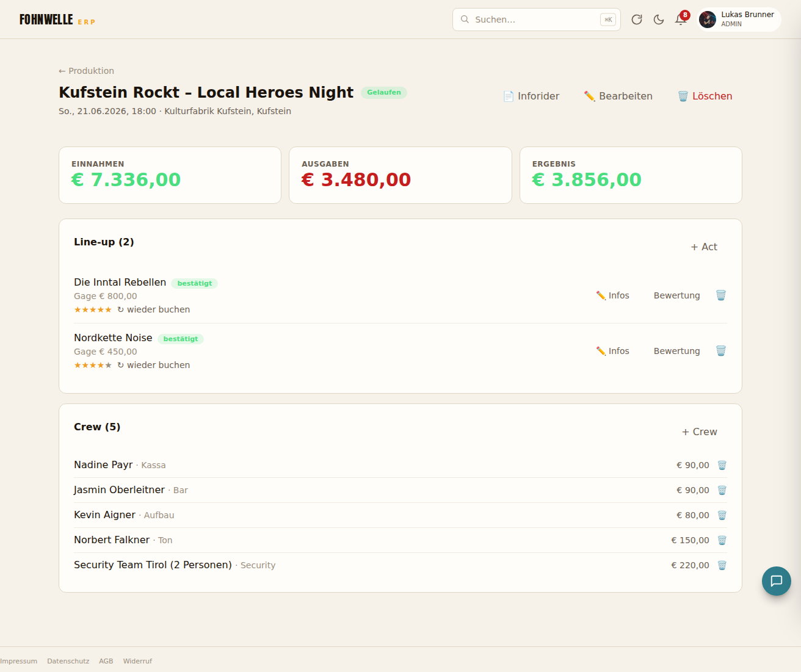Open Bewertung for Nordkette Noise
Image resolution: width=801 pixels, height=672 pixels.
click(x=677, y=351)
